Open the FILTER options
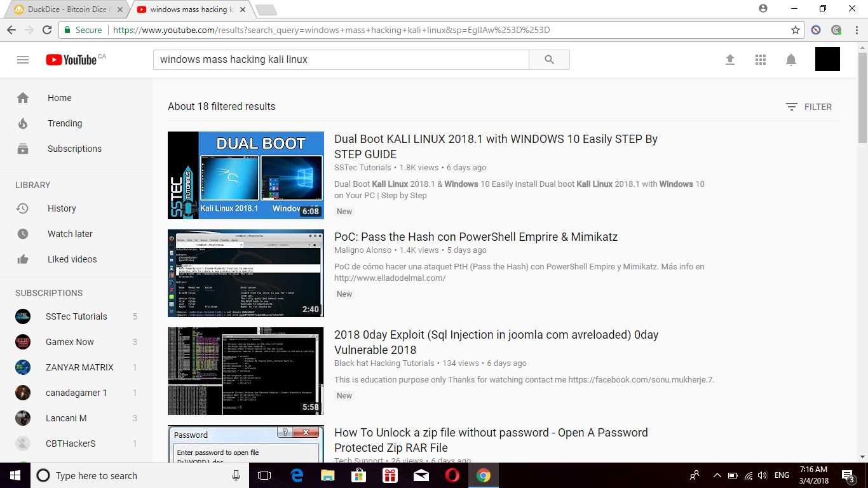868x488 pixels. coord(809,107)
